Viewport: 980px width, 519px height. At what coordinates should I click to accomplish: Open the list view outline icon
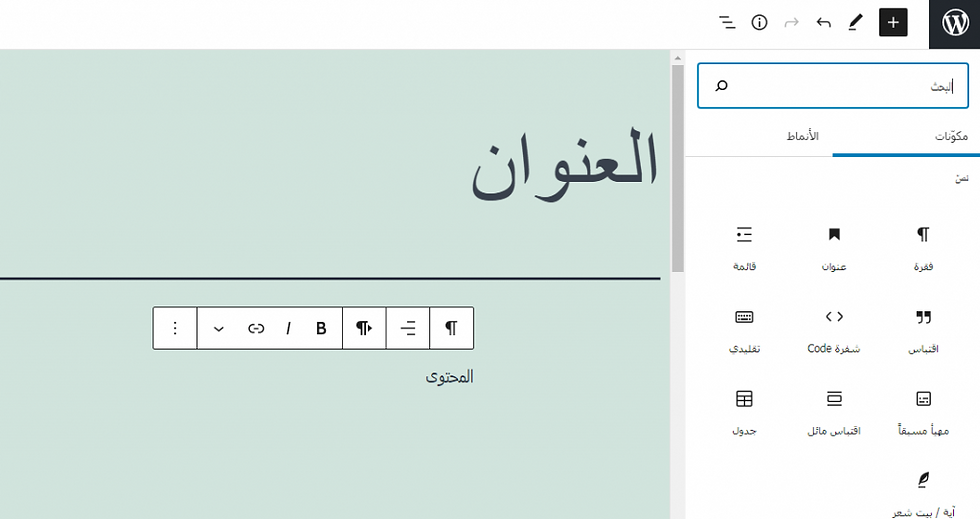coord(727,23)
